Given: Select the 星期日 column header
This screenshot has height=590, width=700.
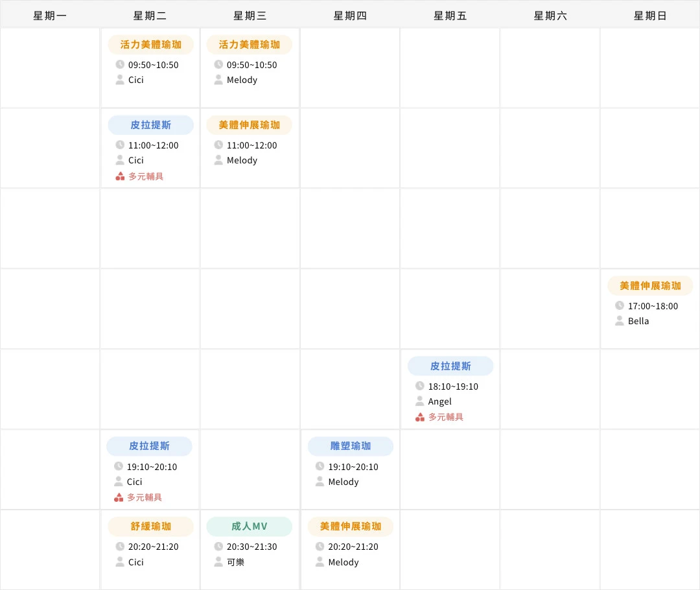Looking at the screenshot, I should [x=649, y=14].
